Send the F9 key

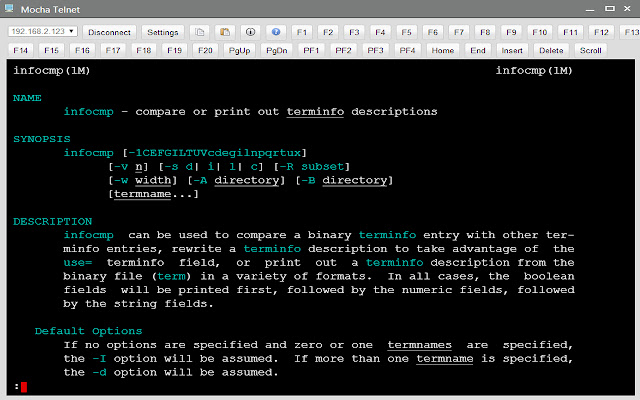511,32
